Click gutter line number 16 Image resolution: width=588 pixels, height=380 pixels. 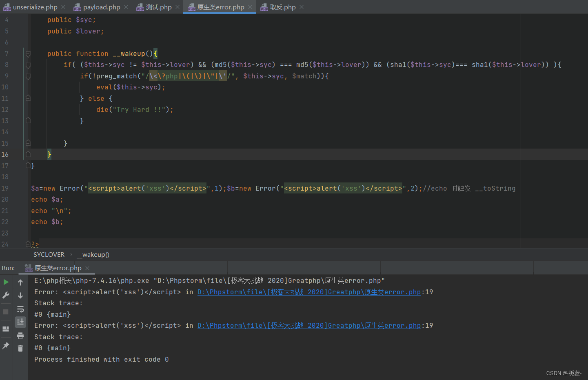5,154
